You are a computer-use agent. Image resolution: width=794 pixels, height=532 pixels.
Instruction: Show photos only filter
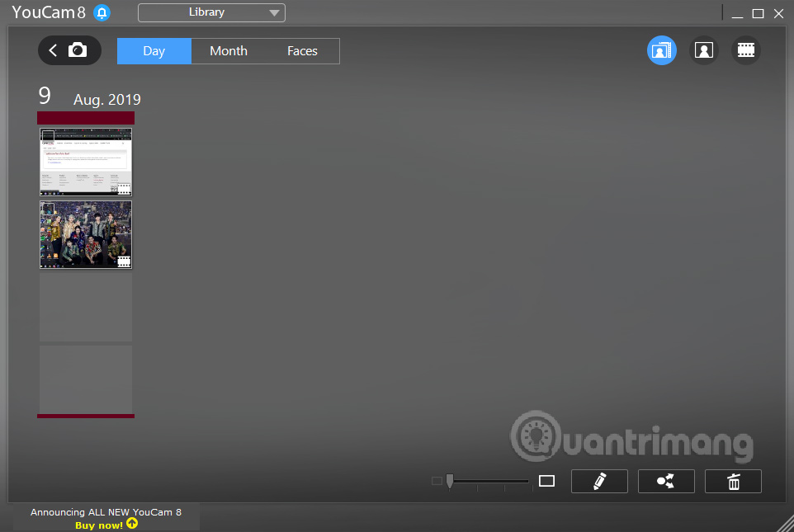[x=703, y=50]
